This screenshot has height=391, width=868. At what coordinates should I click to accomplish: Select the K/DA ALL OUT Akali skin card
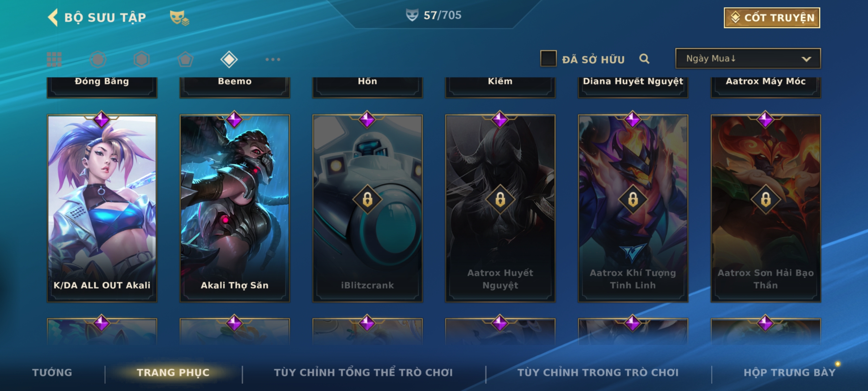click(102, 209)
